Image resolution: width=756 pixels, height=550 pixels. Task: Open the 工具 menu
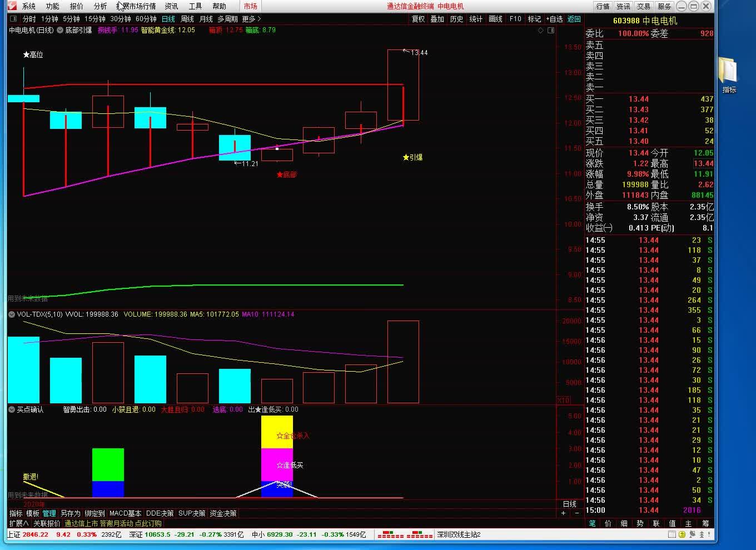coord(195,6)
